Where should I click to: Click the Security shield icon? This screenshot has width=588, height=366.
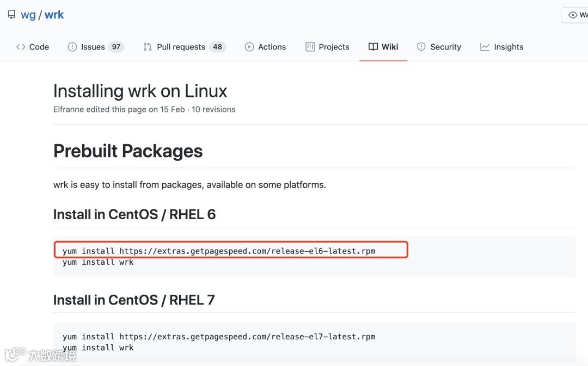(x=421, y=47)
